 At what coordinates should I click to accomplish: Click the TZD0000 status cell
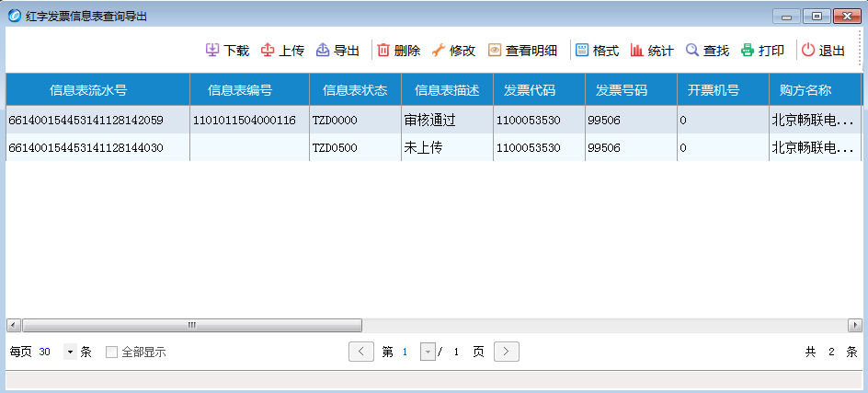tap(356, 120)
